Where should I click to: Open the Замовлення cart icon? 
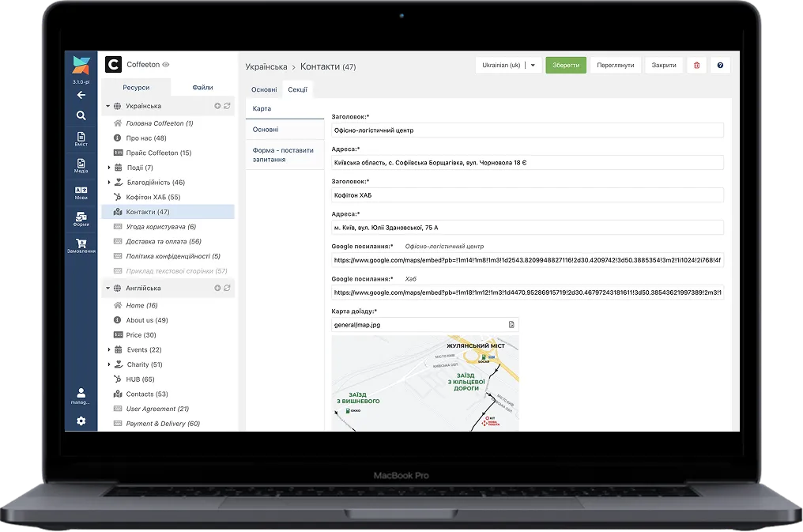tap(81, 245)
